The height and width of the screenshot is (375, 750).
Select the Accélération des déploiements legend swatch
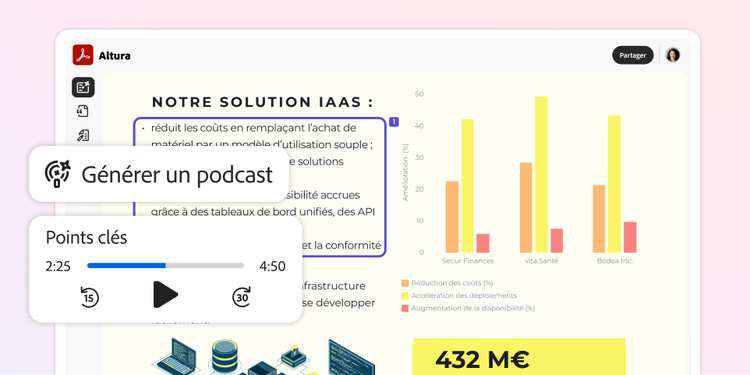click(x=405, y=296)
